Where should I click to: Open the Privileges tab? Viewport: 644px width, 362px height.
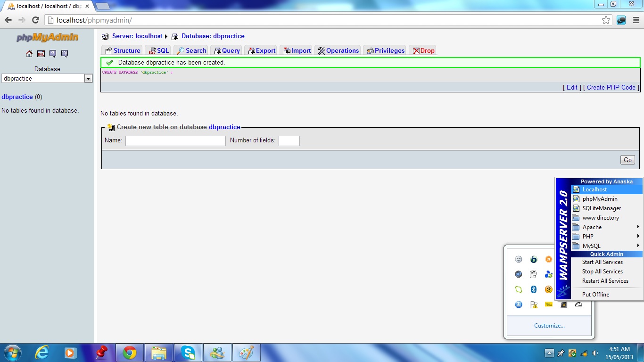click(x=386, y=50)
